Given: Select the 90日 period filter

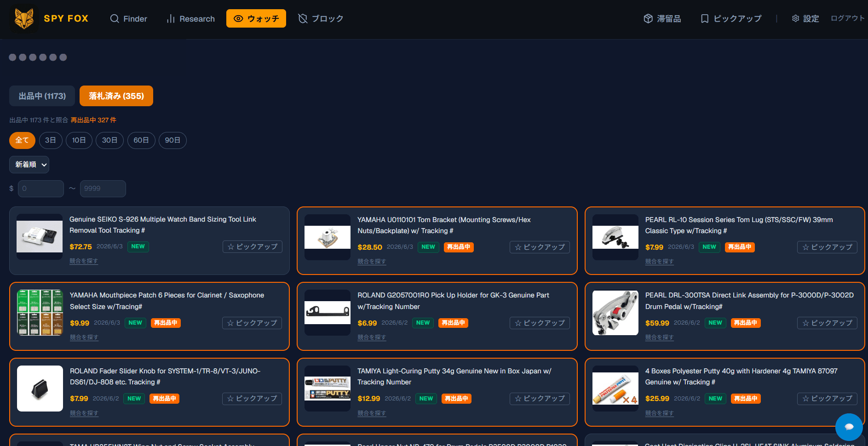Looking at the screenshot, I should [x=172, y=140].
